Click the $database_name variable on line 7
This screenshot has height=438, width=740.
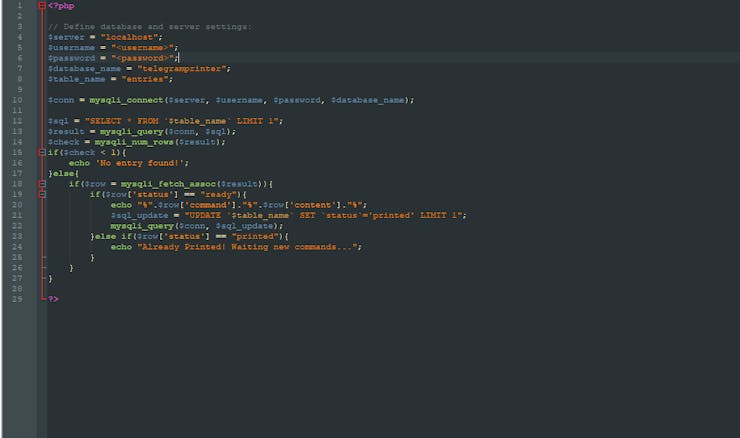point(84,68)
